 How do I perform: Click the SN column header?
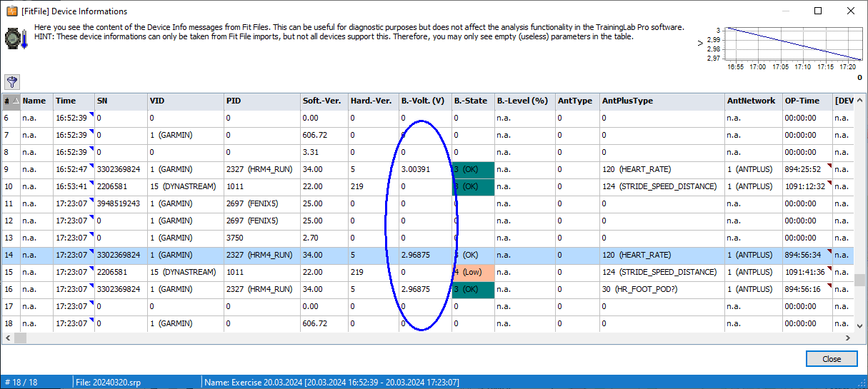tap(121, 101)
